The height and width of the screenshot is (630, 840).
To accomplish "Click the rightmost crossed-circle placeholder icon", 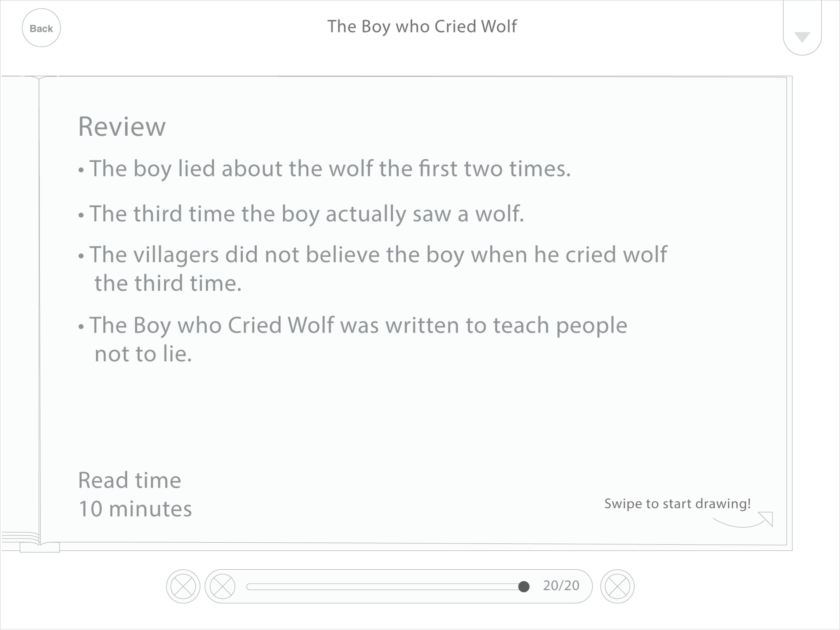I will click(x=617, y=586).
